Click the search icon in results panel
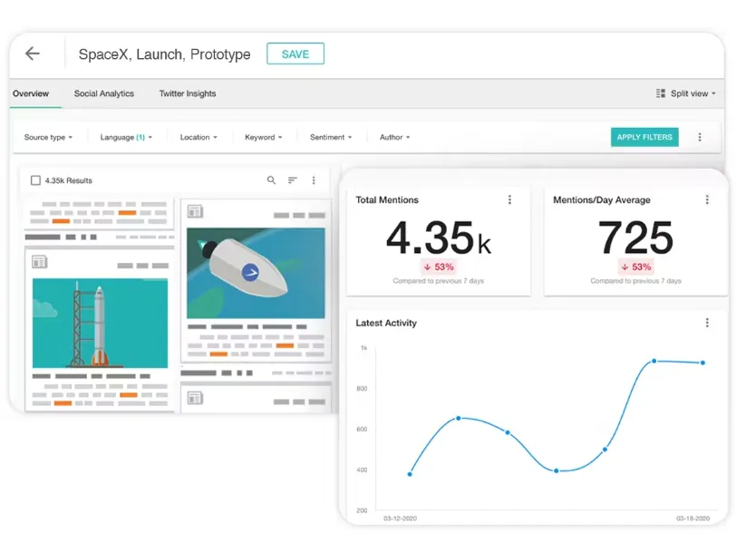This screenshot has height=552, width=756. pos(271,179)
